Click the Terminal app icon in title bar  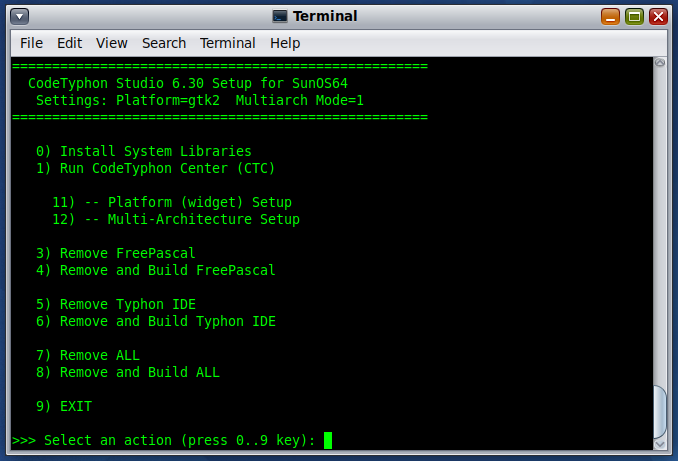280,16
